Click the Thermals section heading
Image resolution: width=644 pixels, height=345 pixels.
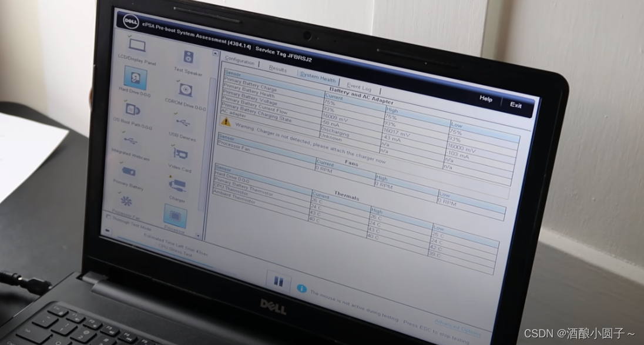347,196
